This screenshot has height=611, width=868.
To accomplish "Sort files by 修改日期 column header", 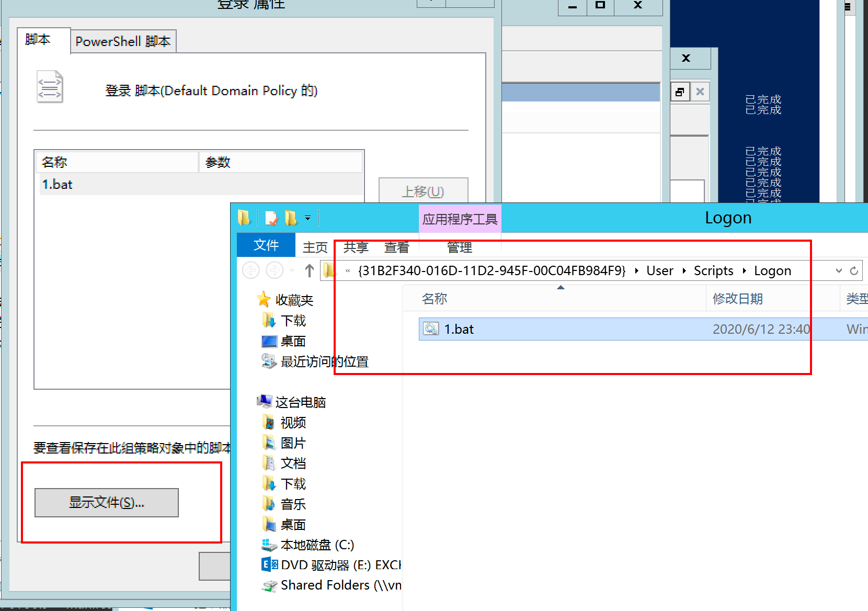I will click(x=737, y=299).
